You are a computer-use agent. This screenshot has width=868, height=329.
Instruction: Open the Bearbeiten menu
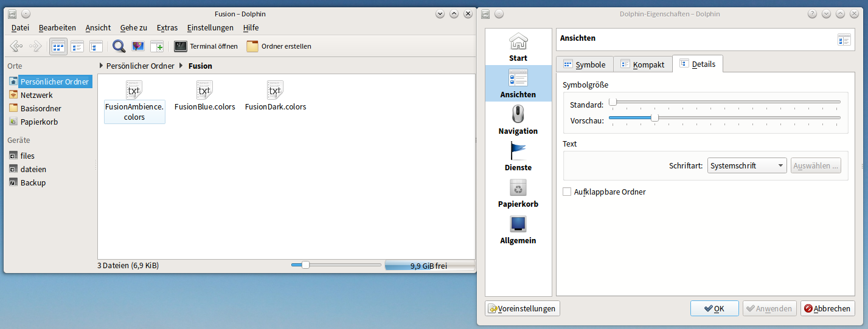(57, 27)
